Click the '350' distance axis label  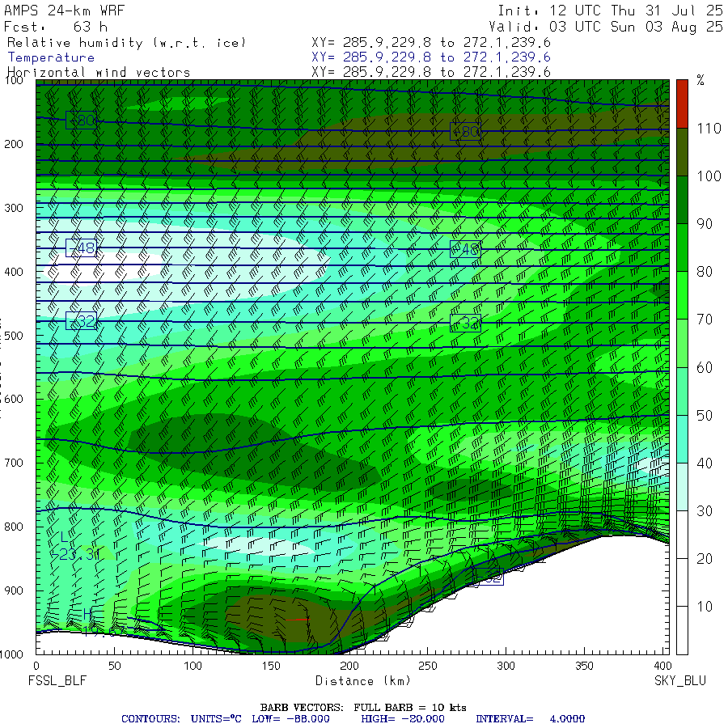coord(584,666)
